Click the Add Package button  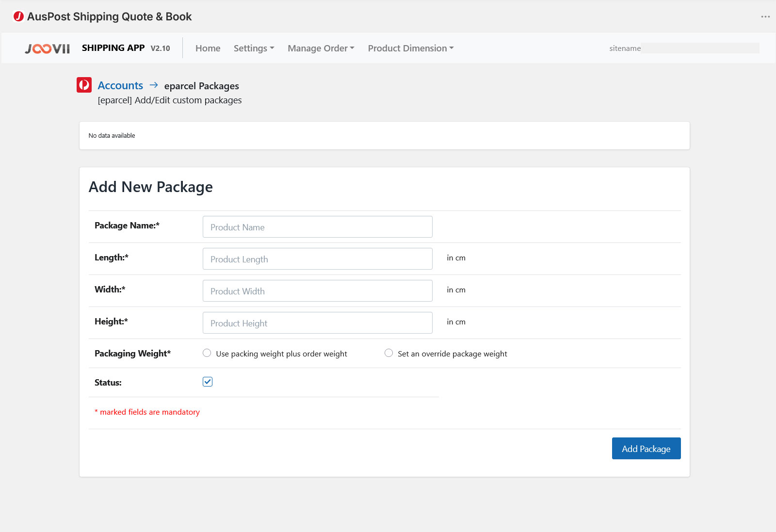coord(646,449)
